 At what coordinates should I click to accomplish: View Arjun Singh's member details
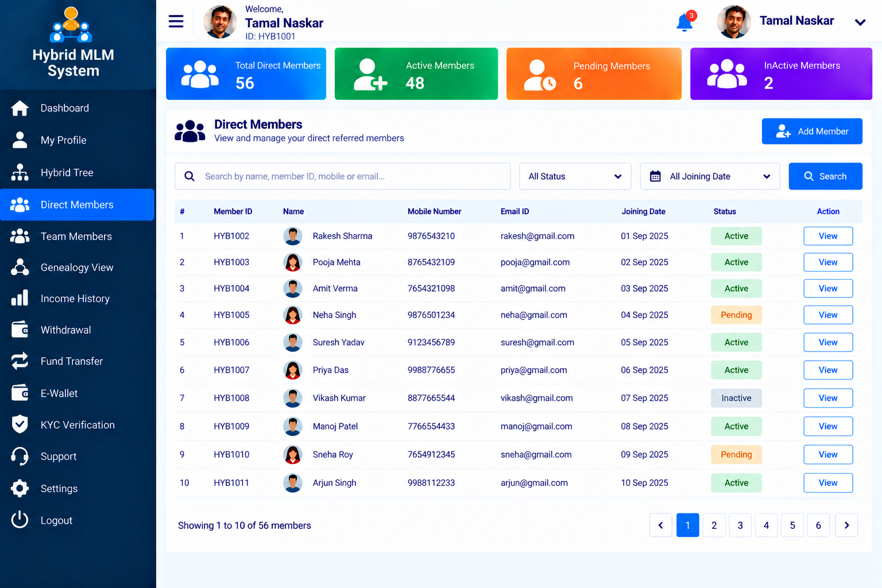point(828,483)
